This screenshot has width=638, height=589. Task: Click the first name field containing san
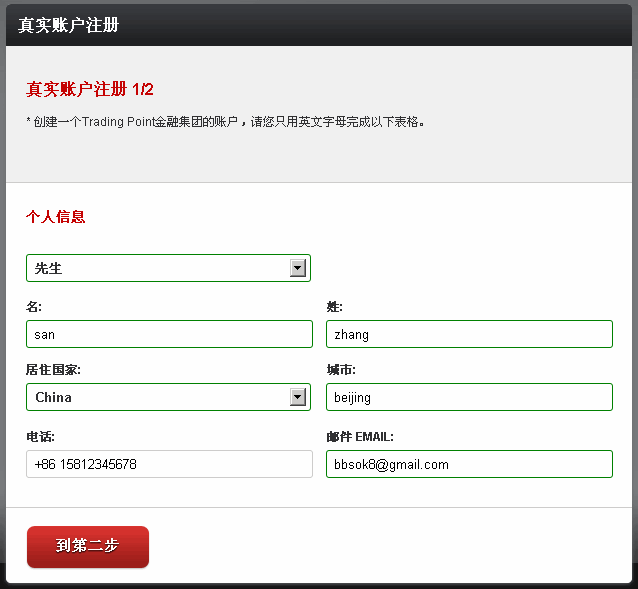(169, 334)
